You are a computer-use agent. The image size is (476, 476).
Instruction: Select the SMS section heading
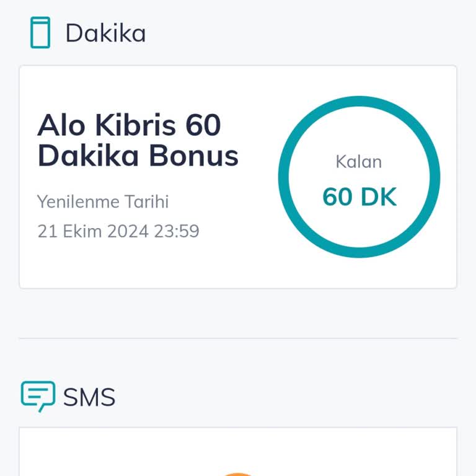[x=89, y=397]
